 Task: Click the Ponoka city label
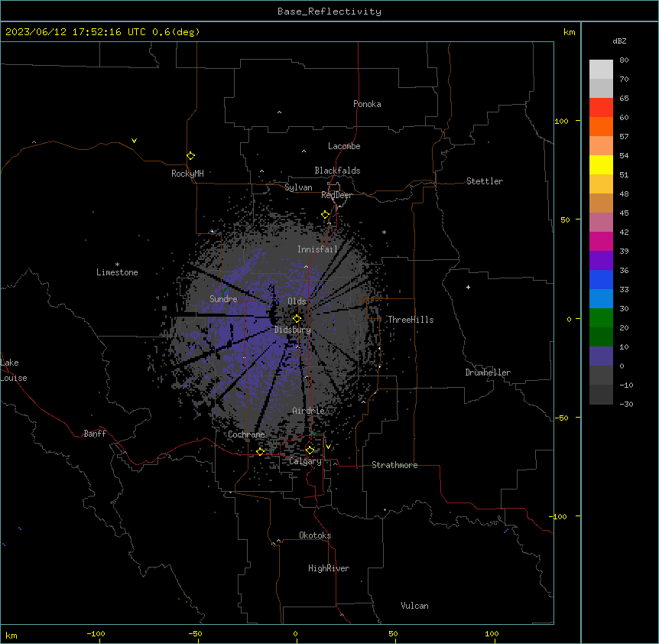(367, 104)
